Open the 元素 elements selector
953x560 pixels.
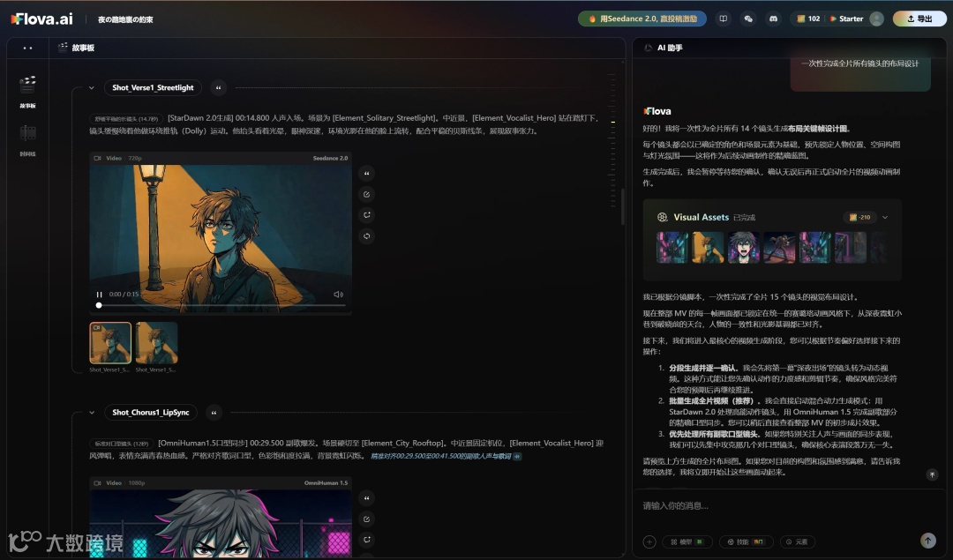coord(797,541)
